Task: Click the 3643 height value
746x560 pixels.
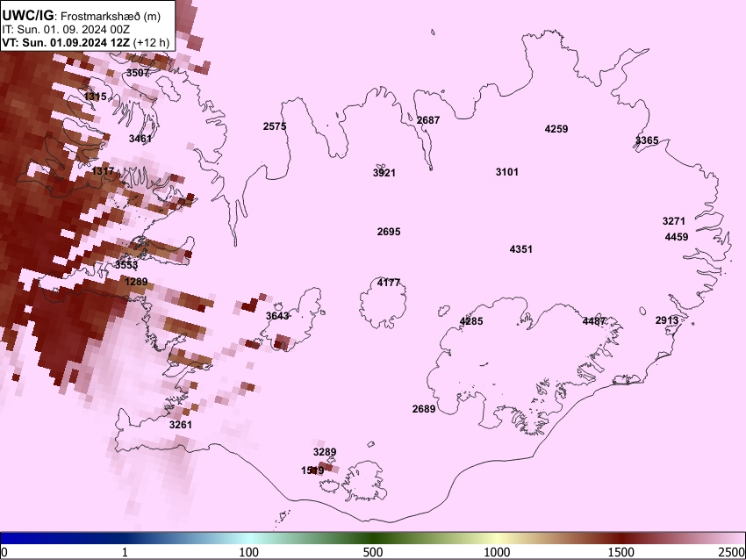Action: tap(277, 316)
